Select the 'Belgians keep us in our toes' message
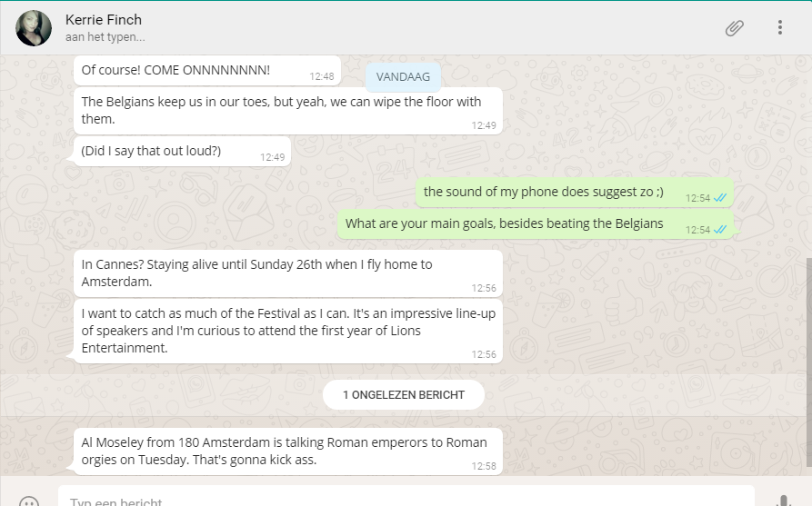This screenshot has height=506, width=812. [282, 110]
